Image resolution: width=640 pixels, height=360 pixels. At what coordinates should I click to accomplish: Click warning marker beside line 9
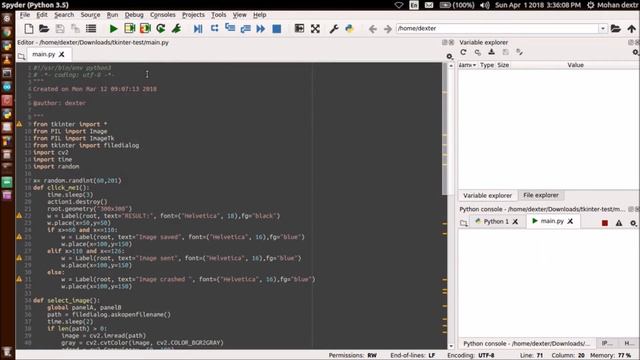pos(19,124)
